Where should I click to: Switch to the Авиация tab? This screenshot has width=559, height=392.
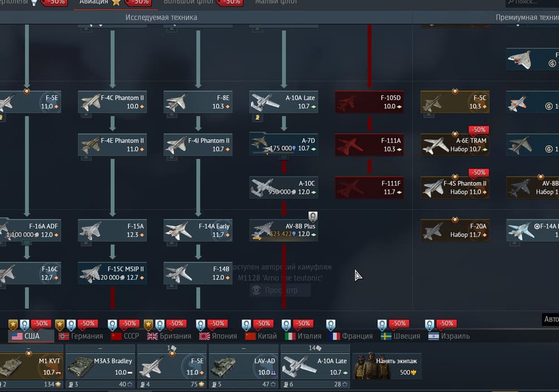tap(99, 3)
